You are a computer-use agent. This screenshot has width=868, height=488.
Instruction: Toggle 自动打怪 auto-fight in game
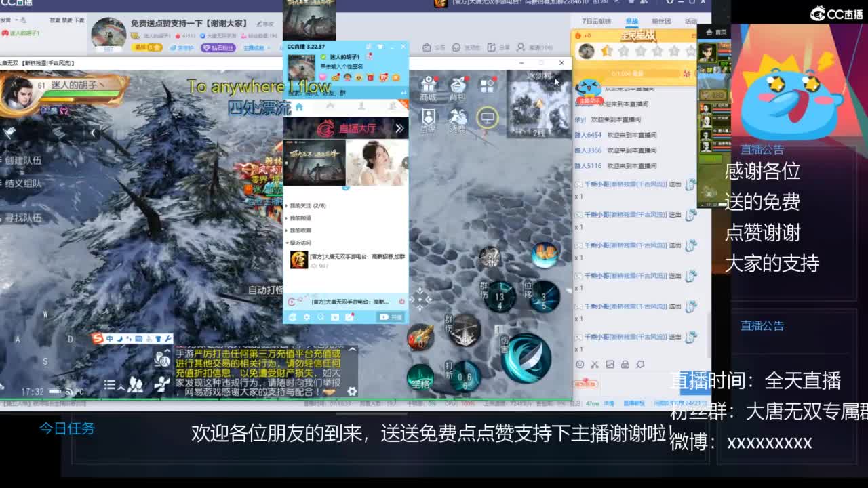coord(265,289)
